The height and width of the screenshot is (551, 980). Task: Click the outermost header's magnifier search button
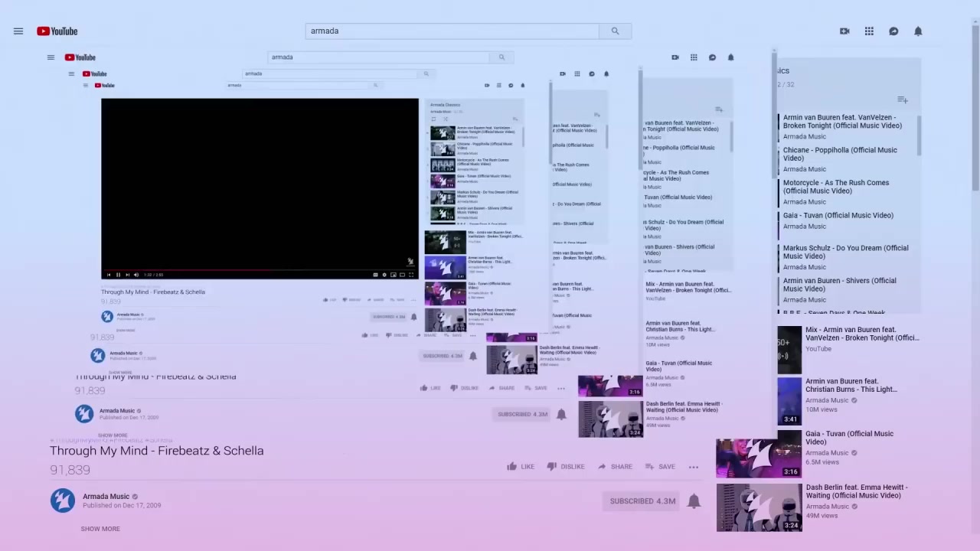[x=615, y=31]
